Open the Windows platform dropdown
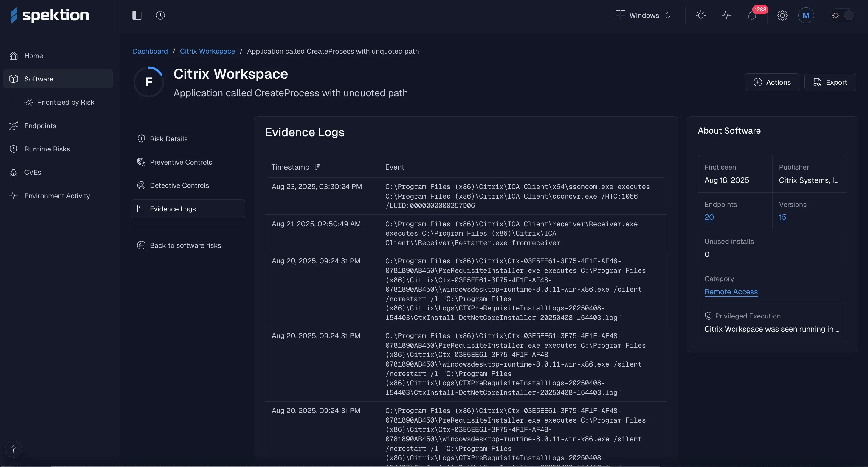The width and height of the screenshot is (868, 467). 643,15
